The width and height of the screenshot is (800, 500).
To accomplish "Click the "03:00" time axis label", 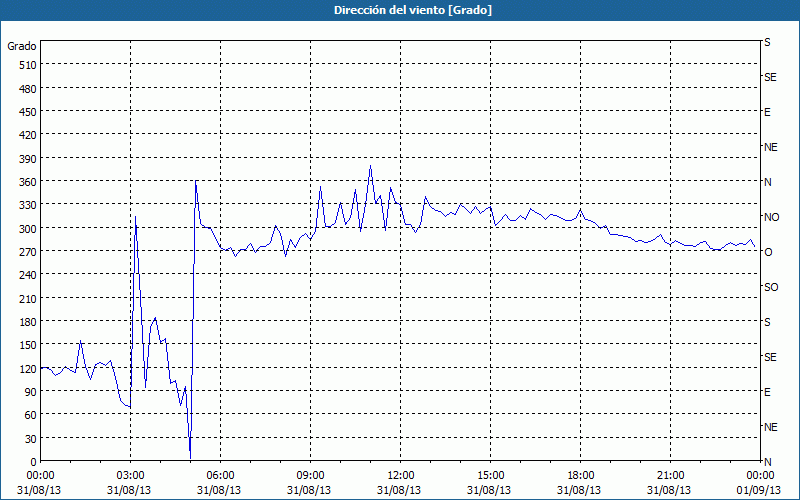I will coord(130,476).
